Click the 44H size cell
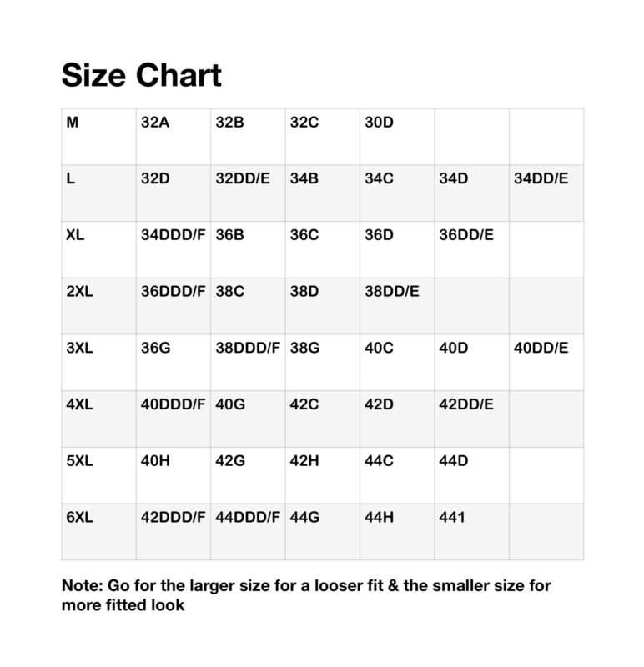The width and height of the screenshot is (644, 667). (379, 517)
